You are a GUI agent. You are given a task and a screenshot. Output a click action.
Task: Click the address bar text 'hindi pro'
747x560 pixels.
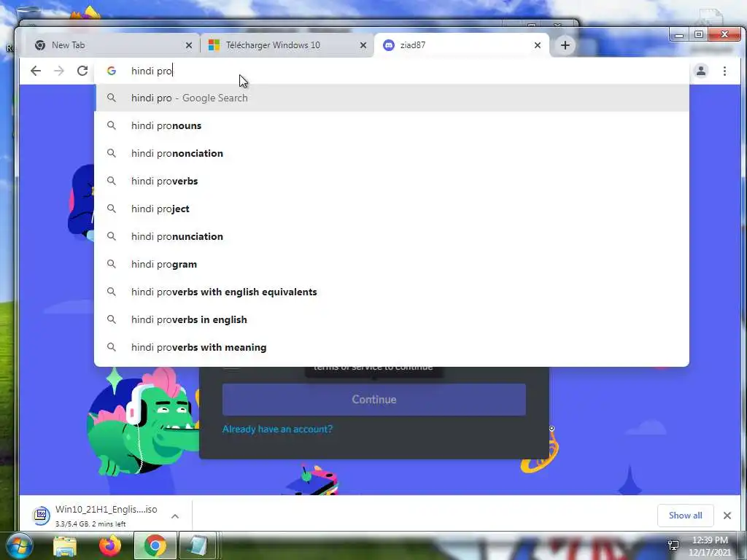coord(152,71)
